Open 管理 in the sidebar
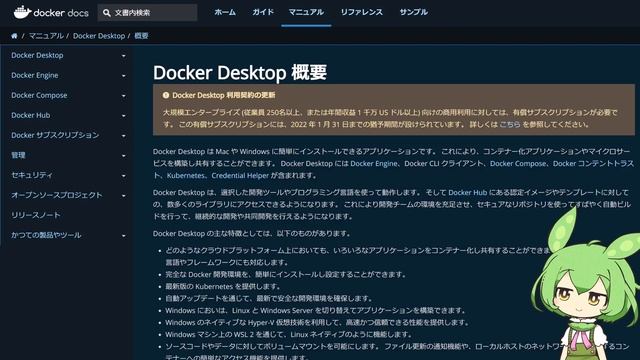The image size is (640, 360). [18, 155]
